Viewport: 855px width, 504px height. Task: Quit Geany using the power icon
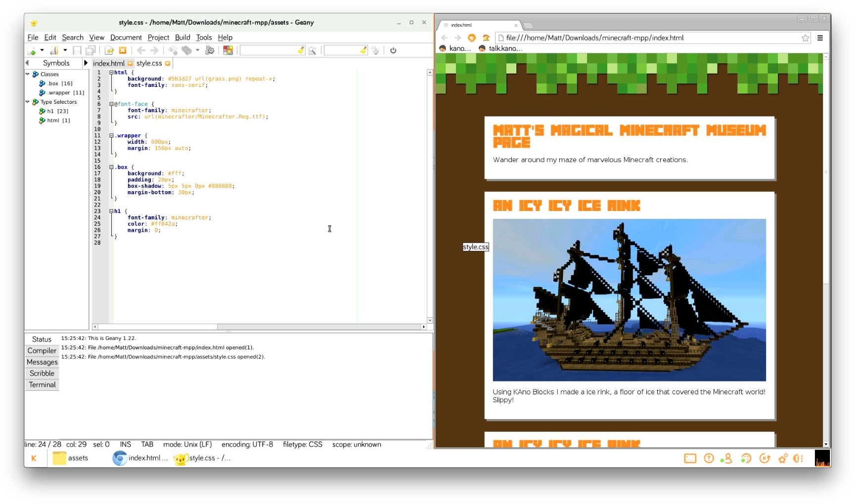[394, 50]
